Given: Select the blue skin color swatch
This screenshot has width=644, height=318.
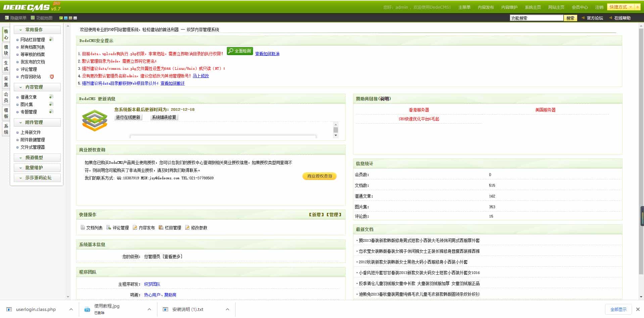Looking at the screenshot, I should pos(66,18).
